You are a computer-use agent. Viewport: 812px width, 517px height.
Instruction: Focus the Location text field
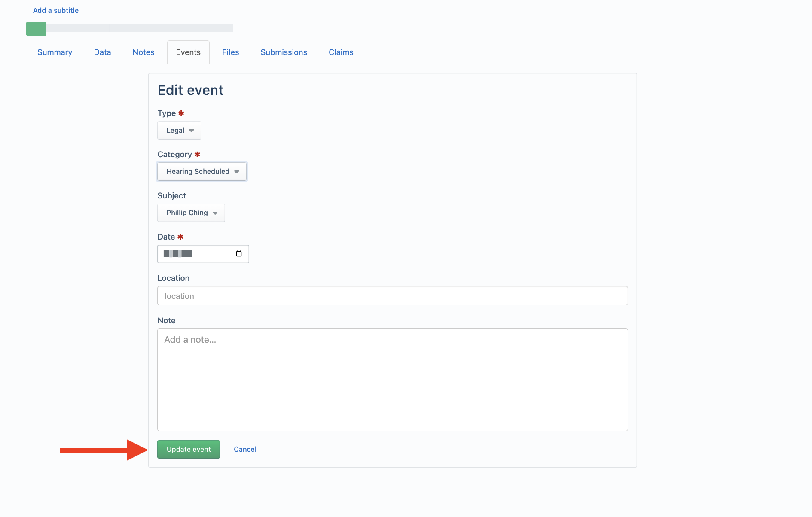[x=393, y=296]
